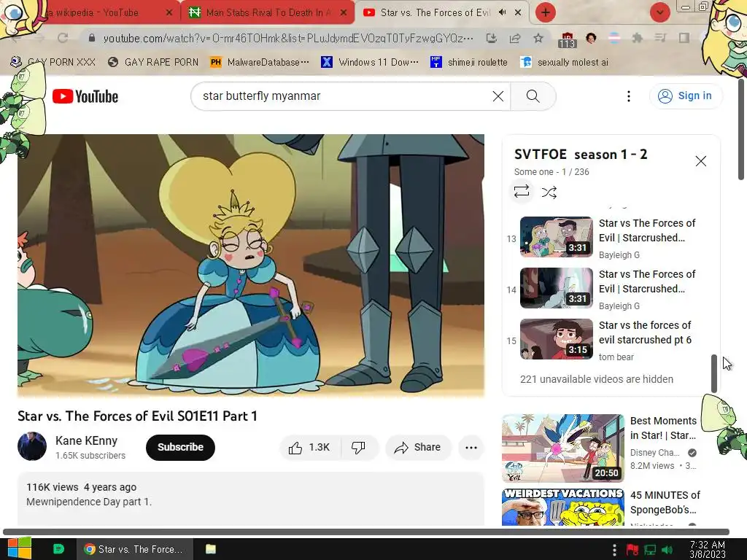Click the video player to pause playback
The height and width of the screenshot is (560, 747).
[251, 265]
